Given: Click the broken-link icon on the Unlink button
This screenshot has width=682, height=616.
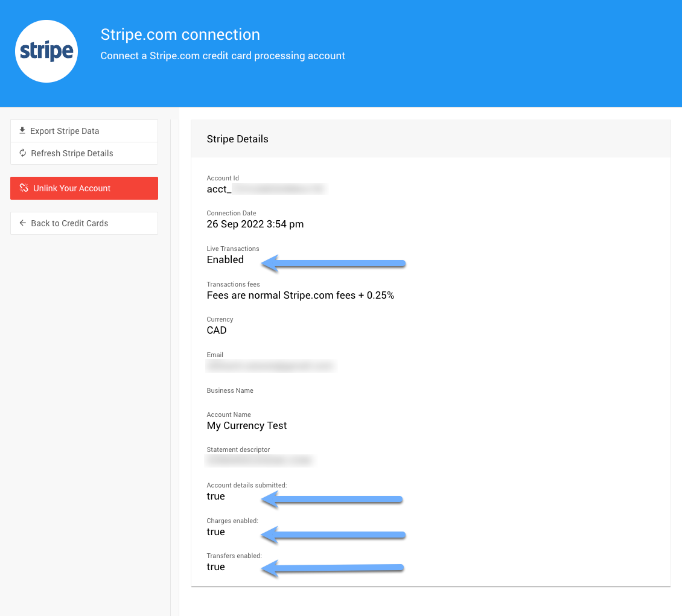Looking at the screenshot, I should (x=24, y=188).
